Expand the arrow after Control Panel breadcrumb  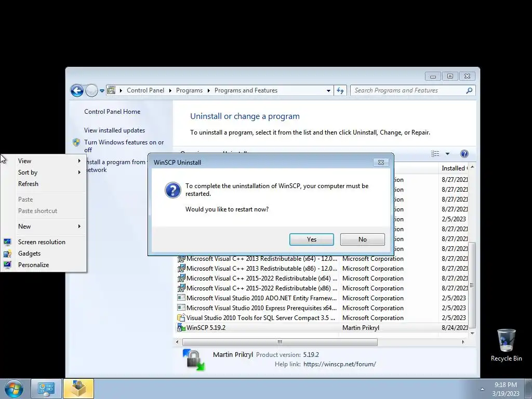[x=170, y=90]
